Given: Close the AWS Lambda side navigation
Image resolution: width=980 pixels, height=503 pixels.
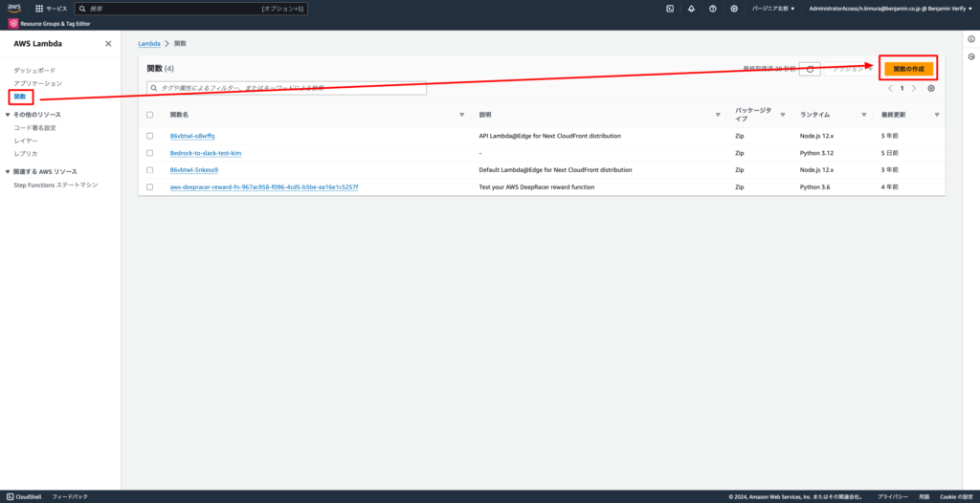Looking at the screenshot, I should [x=108, y=44].
